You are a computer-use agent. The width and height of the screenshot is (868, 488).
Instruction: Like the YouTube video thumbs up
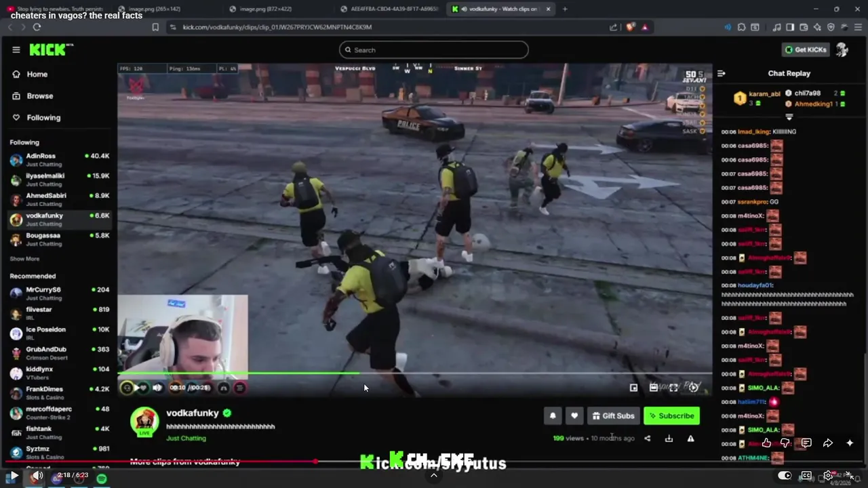(766, 443)
